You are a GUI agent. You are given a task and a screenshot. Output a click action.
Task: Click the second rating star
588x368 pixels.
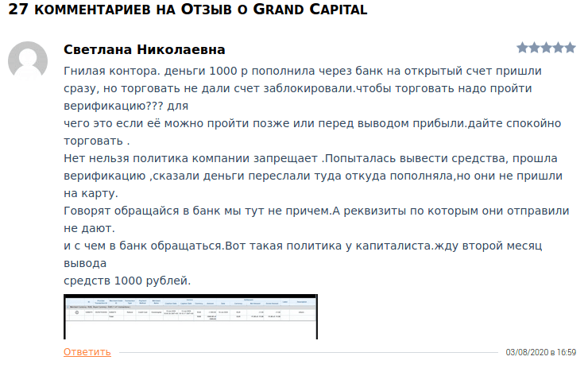click(x=534, y=48)
